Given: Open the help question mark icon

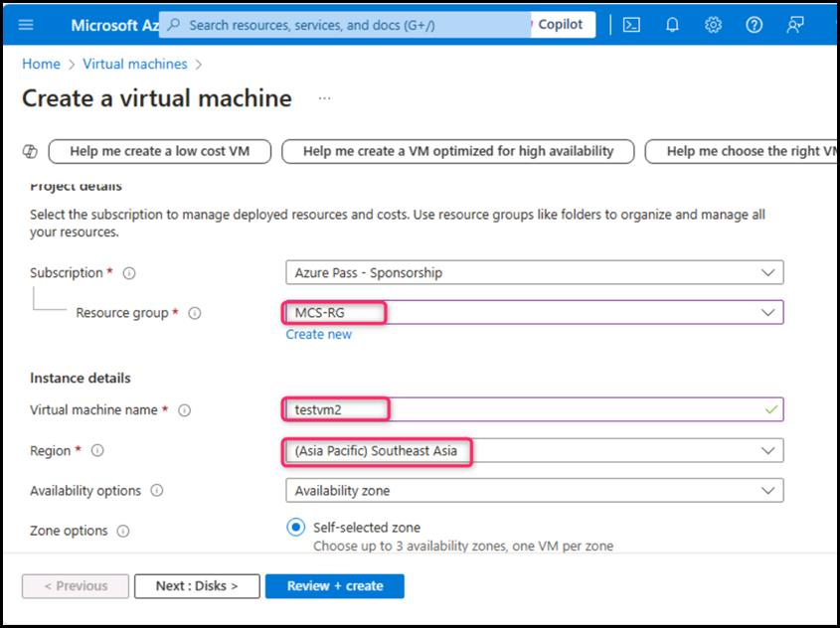Looking at the screenshot, I should (754, 25).
